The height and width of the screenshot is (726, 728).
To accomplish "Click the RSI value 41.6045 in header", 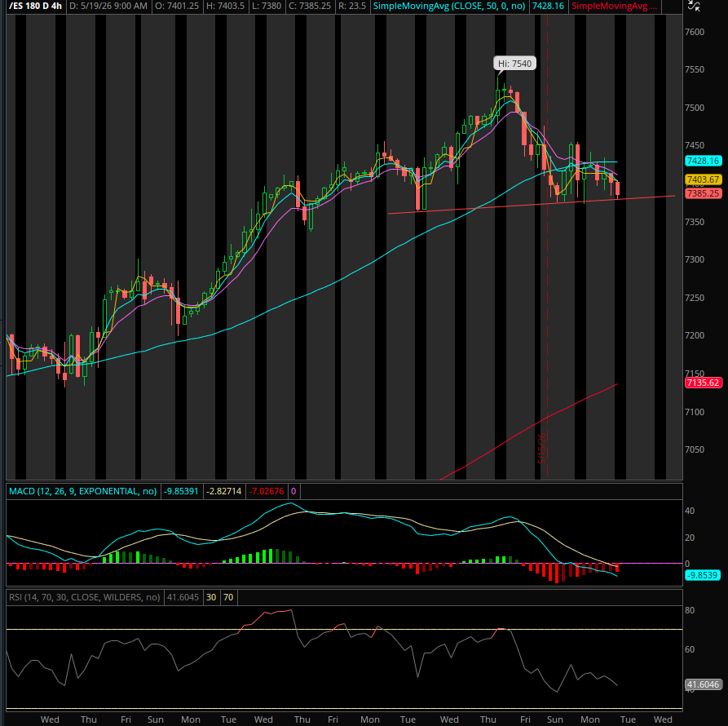I will click(183, 597).
